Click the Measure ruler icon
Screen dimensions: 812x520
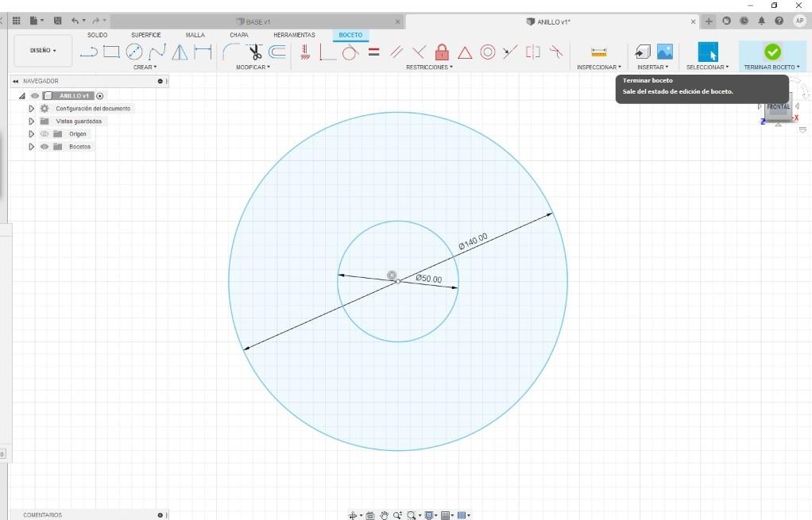598,52
